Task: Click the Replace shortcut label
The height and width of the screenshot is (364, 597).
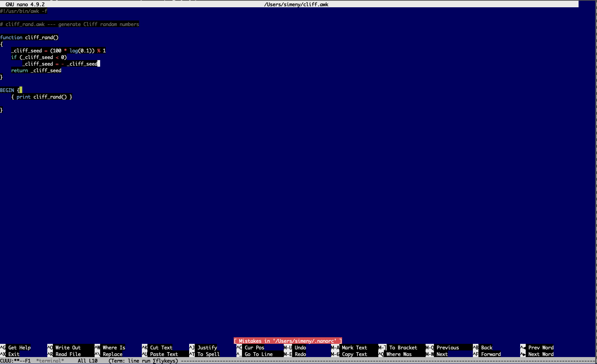Action: click(113, 354)
